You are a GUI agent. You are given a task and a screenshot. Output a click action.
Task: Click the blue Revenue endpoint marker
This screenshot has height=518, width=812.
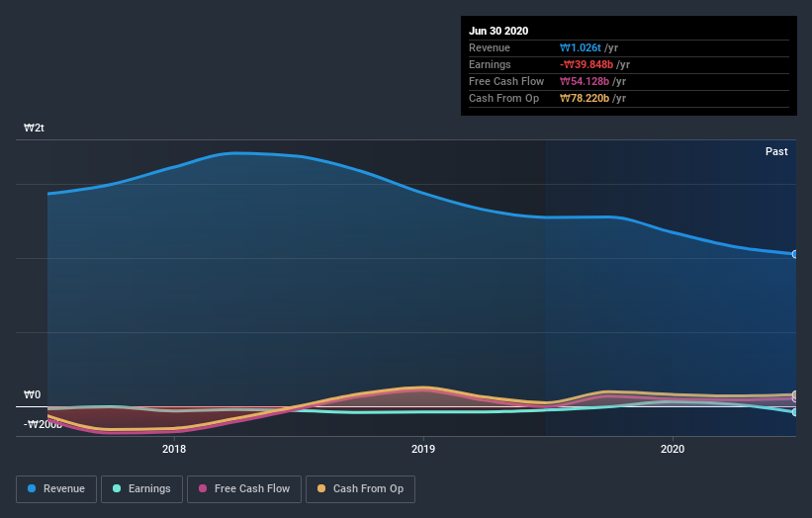tap(795, 254)
